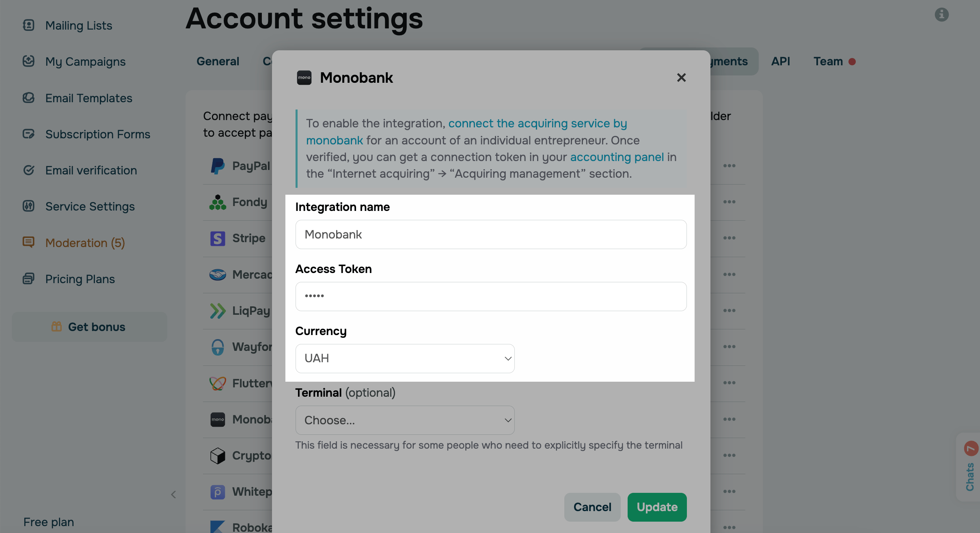The width and height of the screenshot is (980, 533).
Task: Click into the Access Token field
Action: (x=491, y=297)
